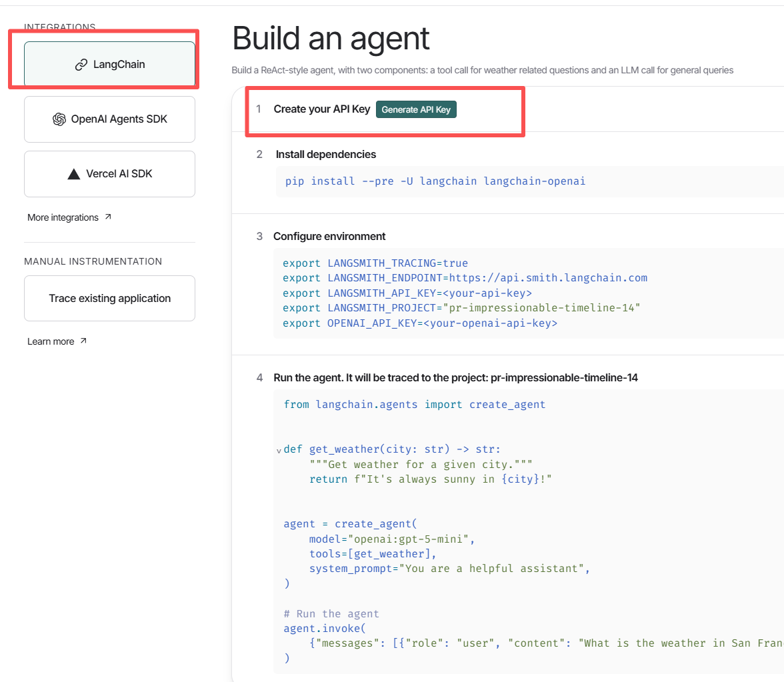Click the '# Run the agent' comment
This screenshot has width=784, height=682.
pyautogui.click(x=331, y=613)
